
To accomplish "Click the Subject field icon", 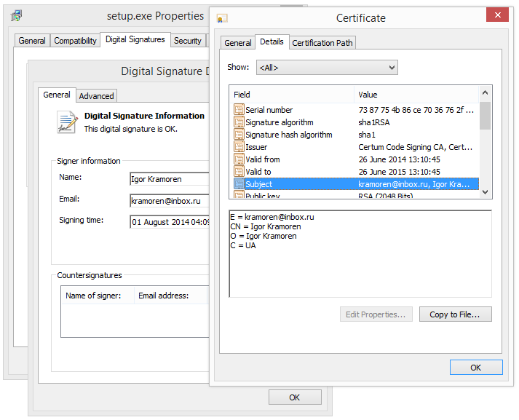I will (239, 183).
